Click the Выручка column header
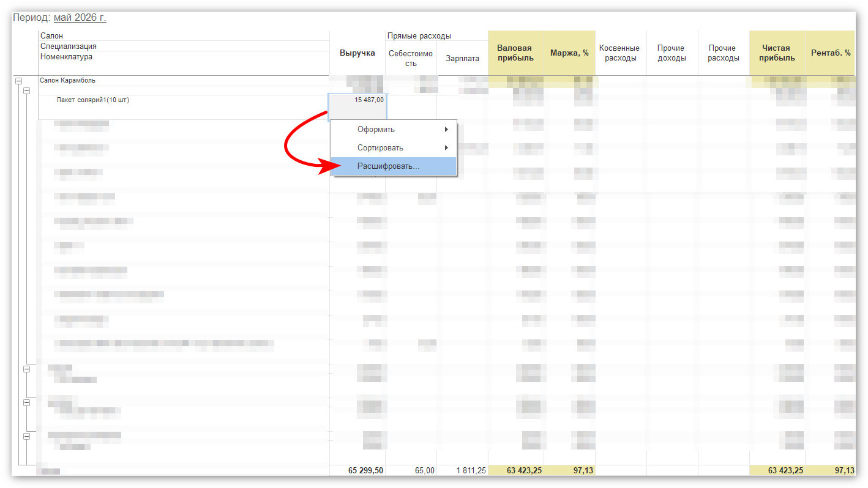 click(x=357, y=53)
